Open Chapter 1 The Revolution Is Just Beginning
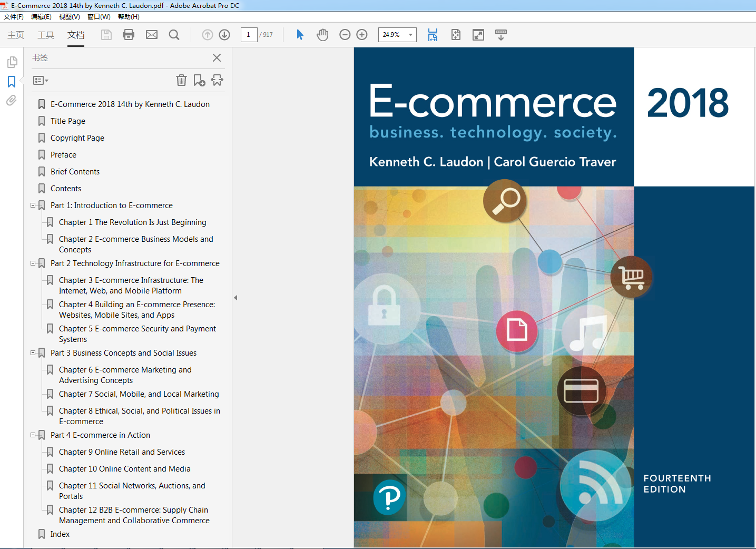The height and width of the screenshot is (549, 756). 133,222
